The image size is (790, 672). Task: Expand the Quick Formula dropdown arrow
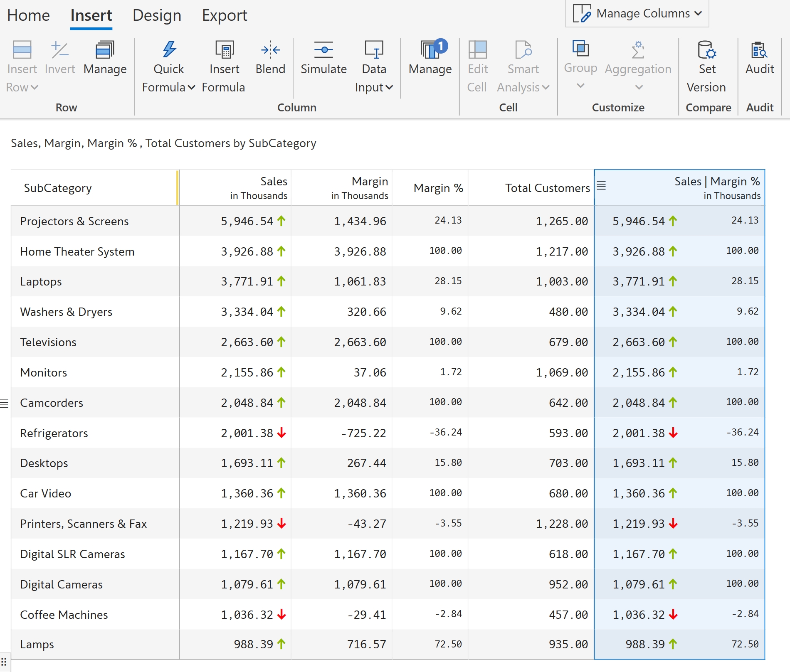coord(191,87)
